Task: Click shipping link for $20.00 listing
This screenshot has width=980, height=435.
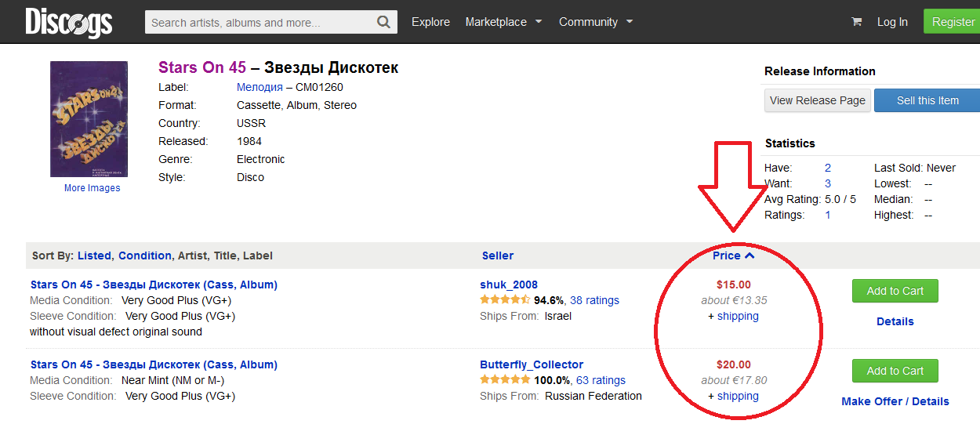Action: (738, 396)
